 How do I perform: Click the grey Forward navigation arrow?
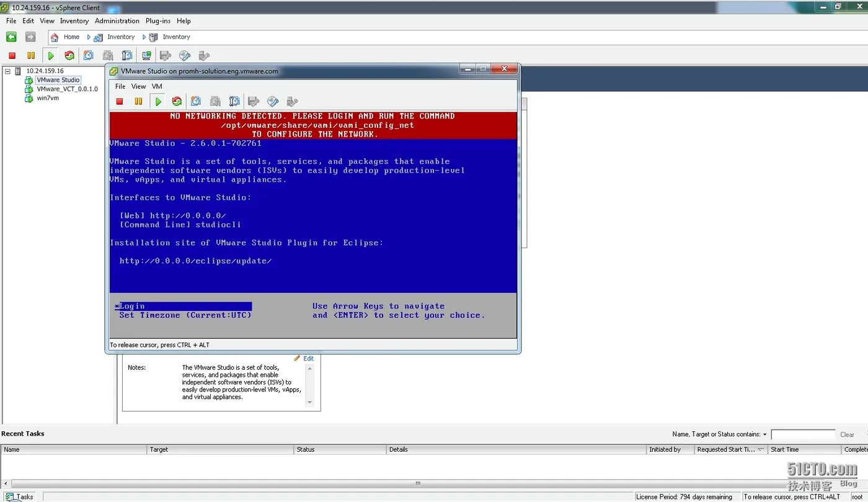pos(30,37)
